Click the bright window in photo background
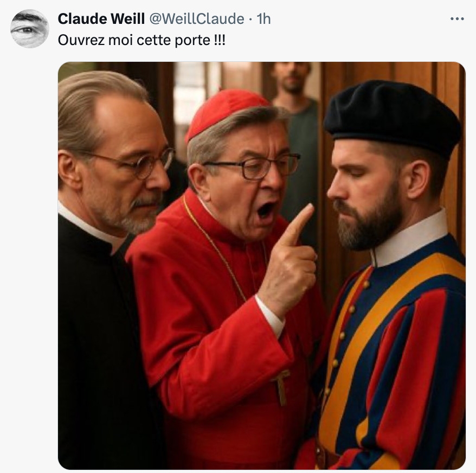This screenshot has width=476, height=473. click(191, 91)
